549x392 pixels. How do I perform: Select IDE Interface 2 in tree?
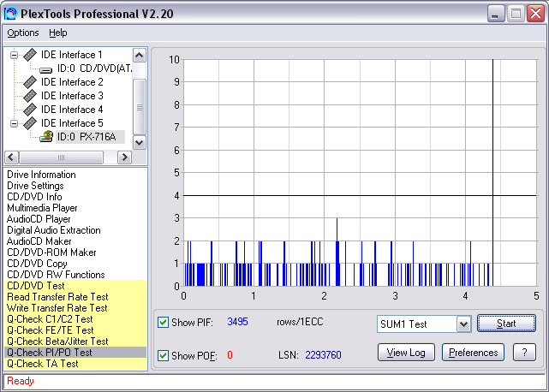[x=72, y=82]
